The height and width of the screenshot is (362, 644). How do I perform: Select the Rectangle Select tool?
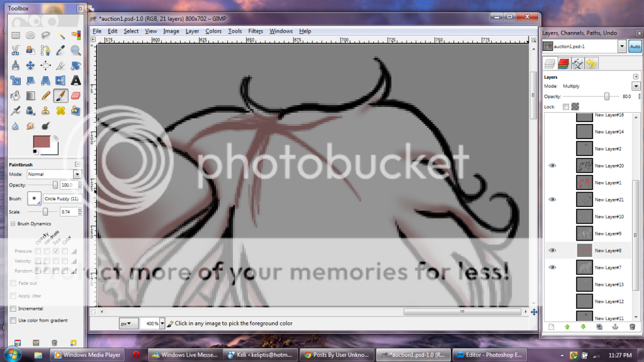(x=15, y=35)
